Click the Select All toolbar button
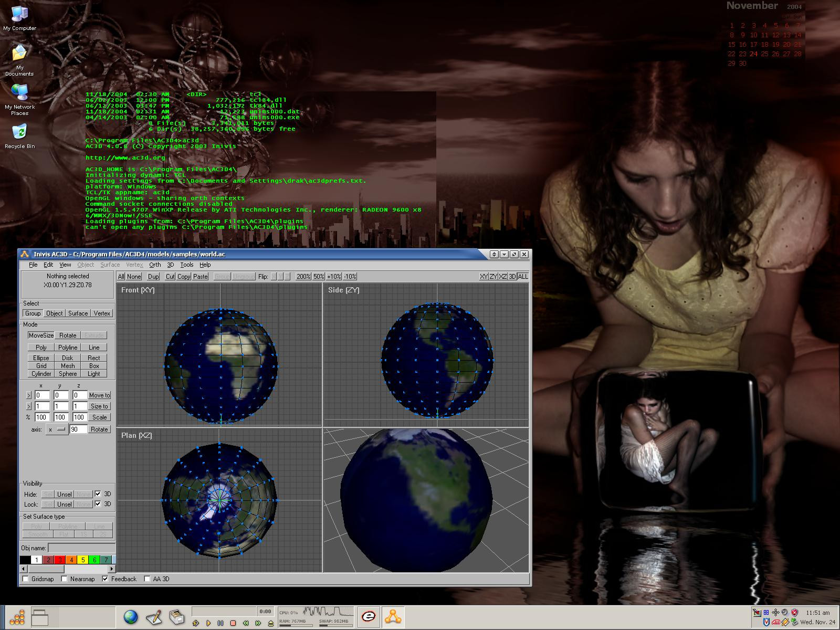 (121, 277)
